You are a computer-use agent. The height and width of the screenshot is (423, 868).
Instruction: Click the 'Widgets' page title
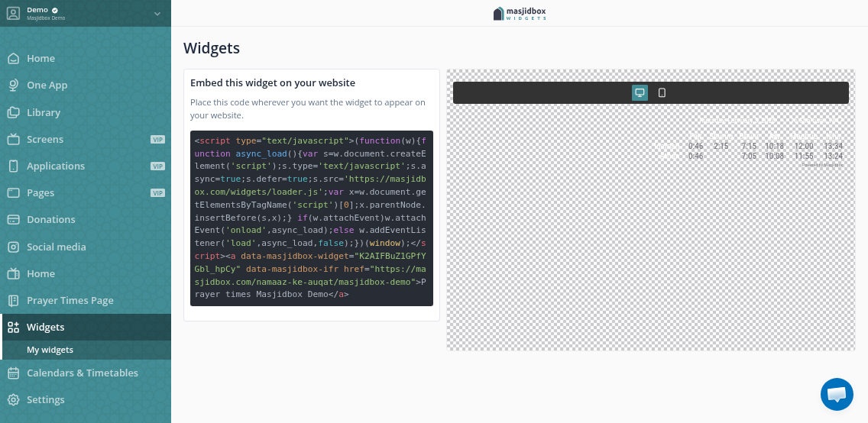(212, 48)
